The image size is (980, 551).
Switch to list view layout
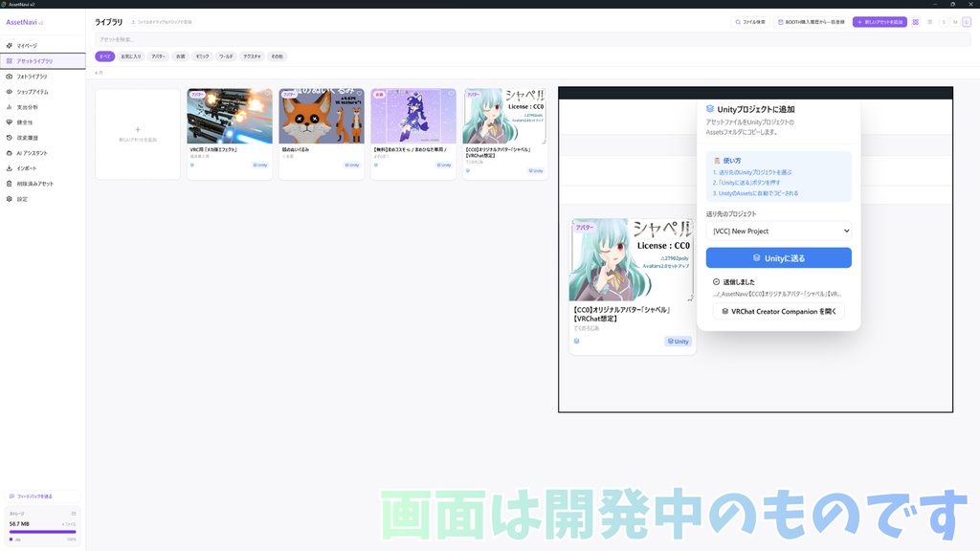tap(930, 21)
